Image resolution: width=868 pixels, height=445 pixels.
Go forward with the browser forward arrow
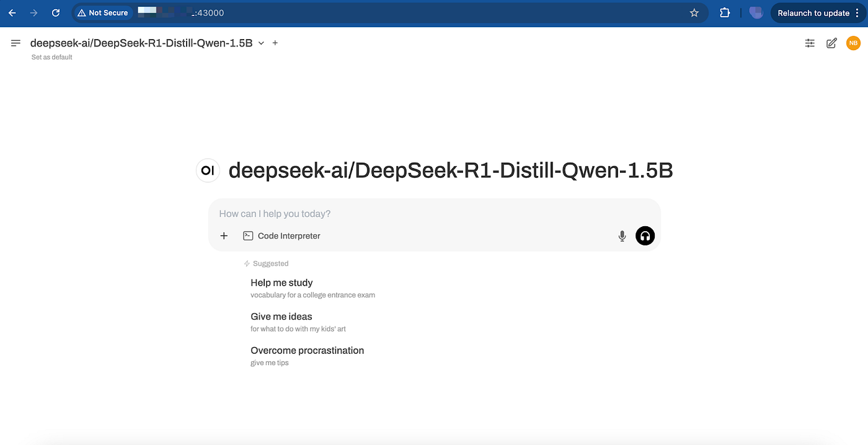coord(34,13)
